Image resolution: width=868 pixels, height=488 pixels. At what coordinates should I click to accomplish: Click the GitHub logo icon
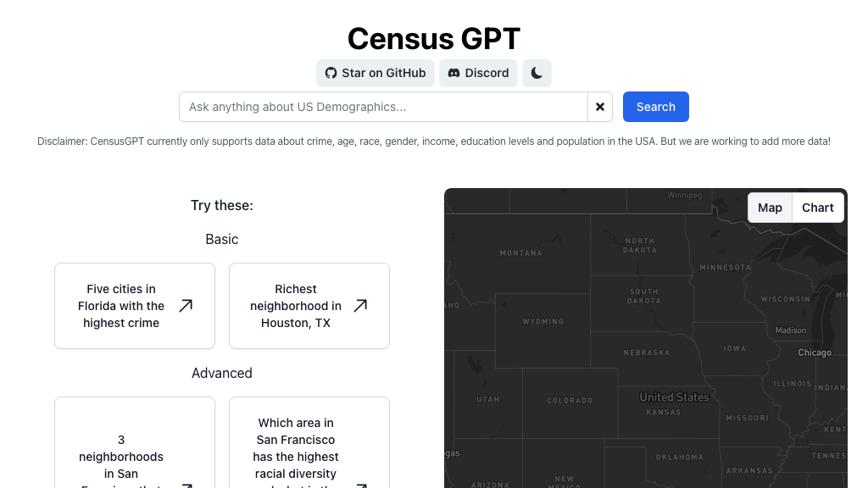click(331, 73)
